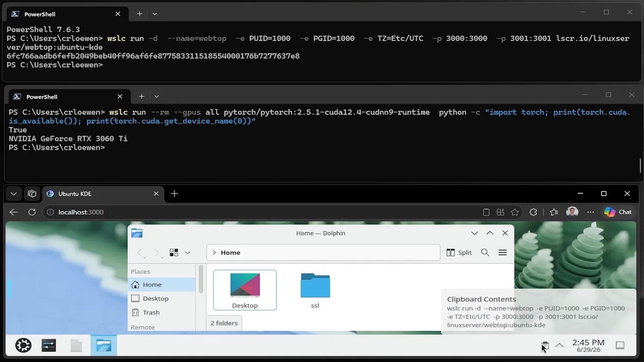Click Places panel scrollbar

[201, 279]
